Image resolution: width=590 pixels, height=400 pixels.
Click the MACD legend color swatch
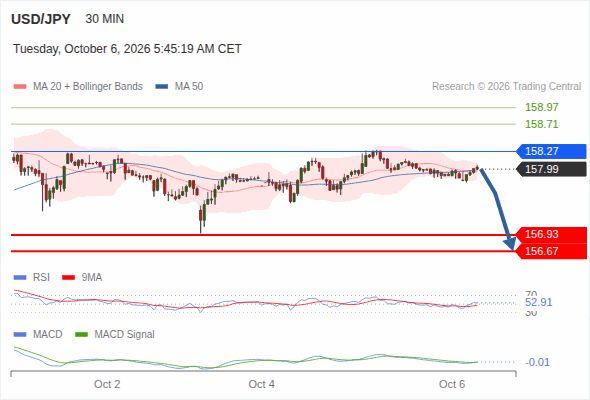pyautogui.click(x=20, y=335)
